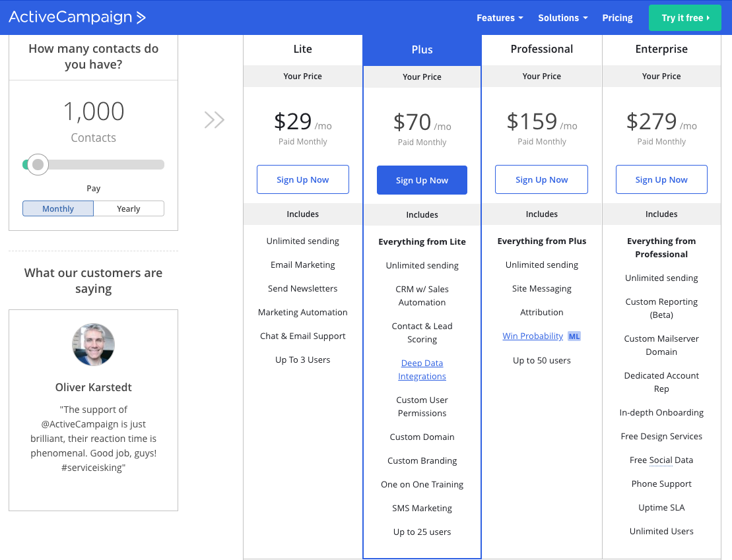Click the Lite plan header
The width and height of the screenshot is (732, 560).
302,49
